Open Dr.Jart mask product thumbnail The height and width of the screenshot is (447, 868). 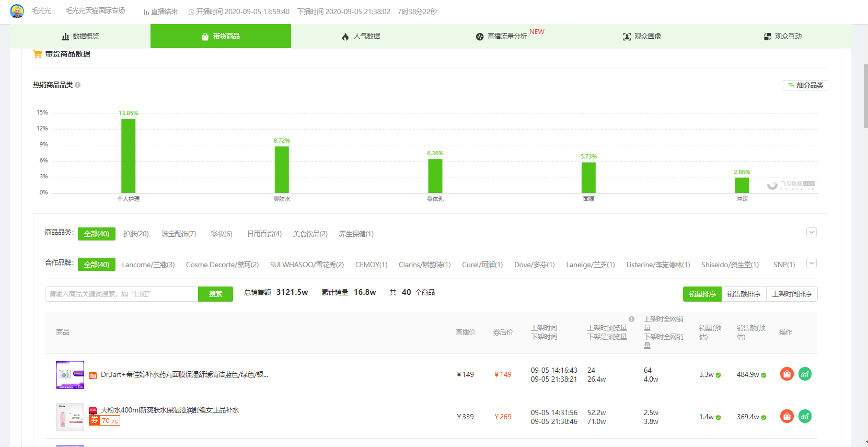(70, 374)
